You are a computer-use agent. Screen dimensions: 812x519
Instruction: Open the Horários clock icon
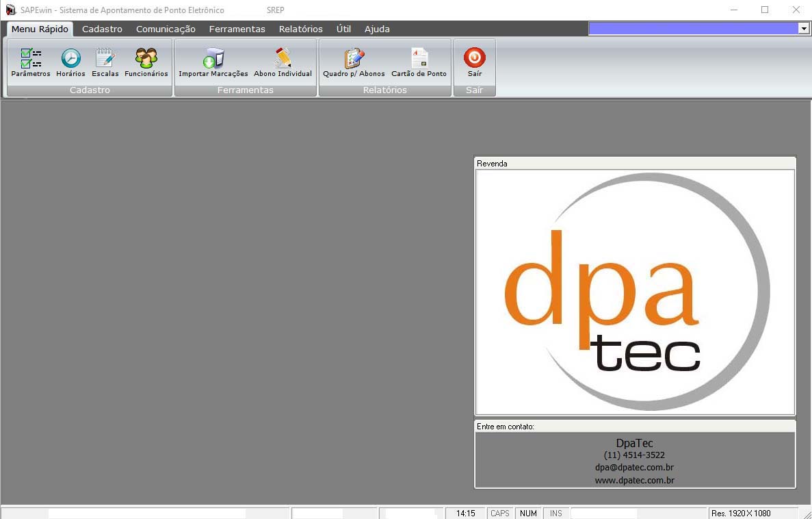pyautogui.click(x=71, y=62)
